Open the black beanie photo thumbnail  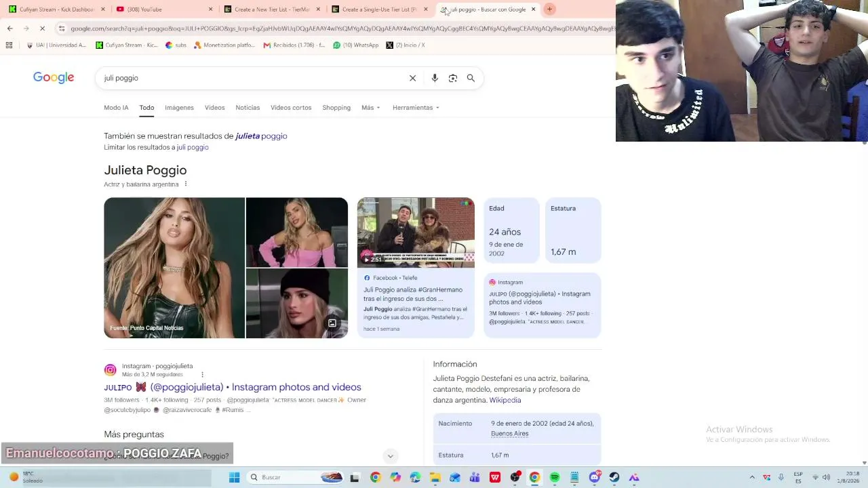click(297, 304)
